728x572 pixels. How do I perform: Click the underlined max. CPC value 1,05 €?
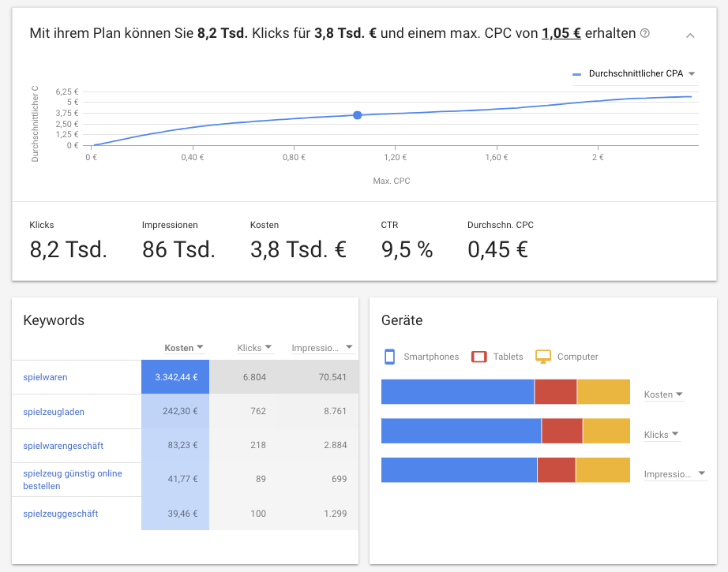click(x=561, y=33)
